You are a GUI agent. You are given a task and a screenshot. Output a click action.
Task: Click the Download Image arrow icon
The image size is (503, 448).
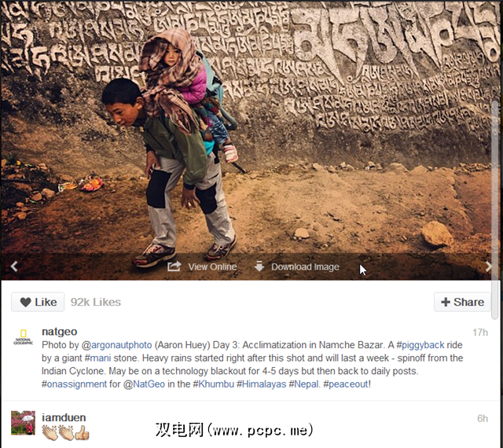(x=259, y=266)
